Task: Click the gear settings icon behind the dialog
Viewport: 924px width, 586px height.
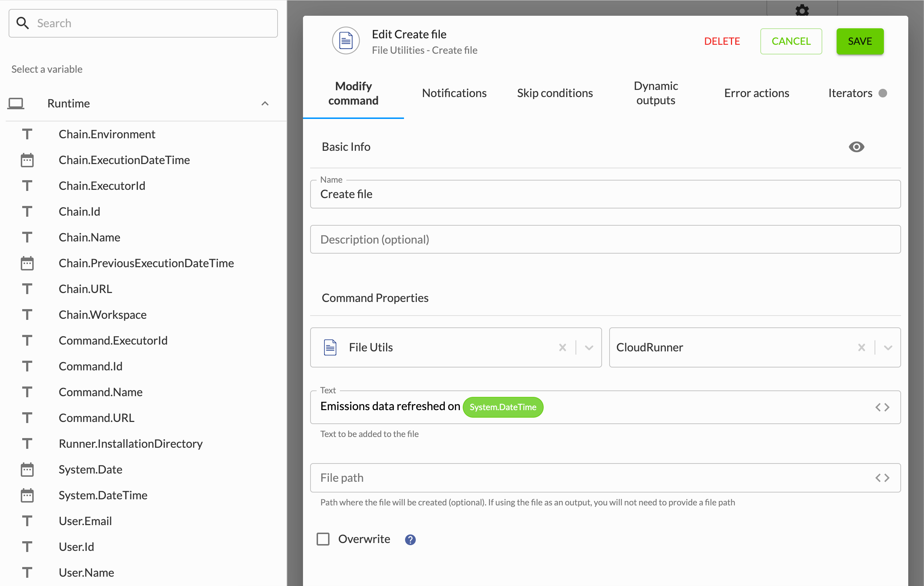Action: 802,10
